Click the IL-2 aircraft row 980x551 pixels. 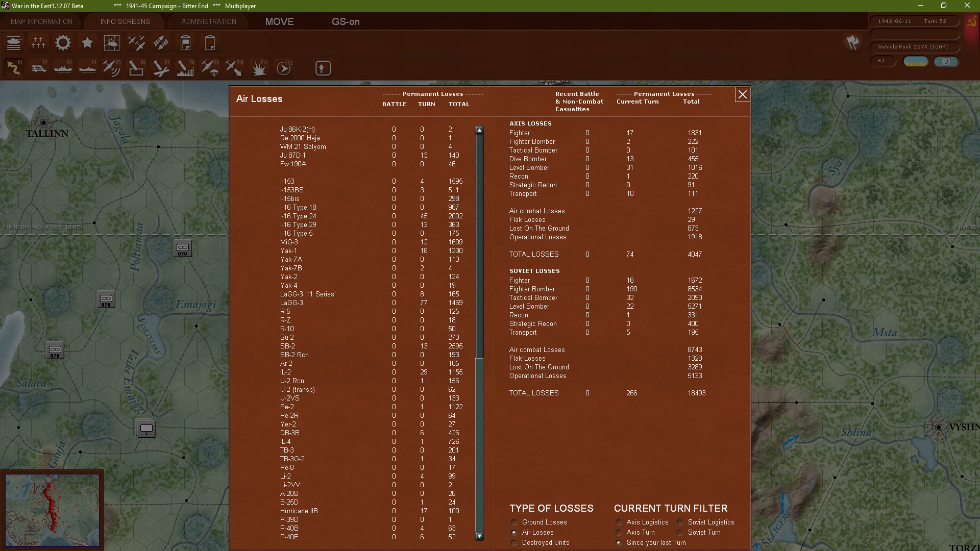pyautogui.click(x=371, y=372)
